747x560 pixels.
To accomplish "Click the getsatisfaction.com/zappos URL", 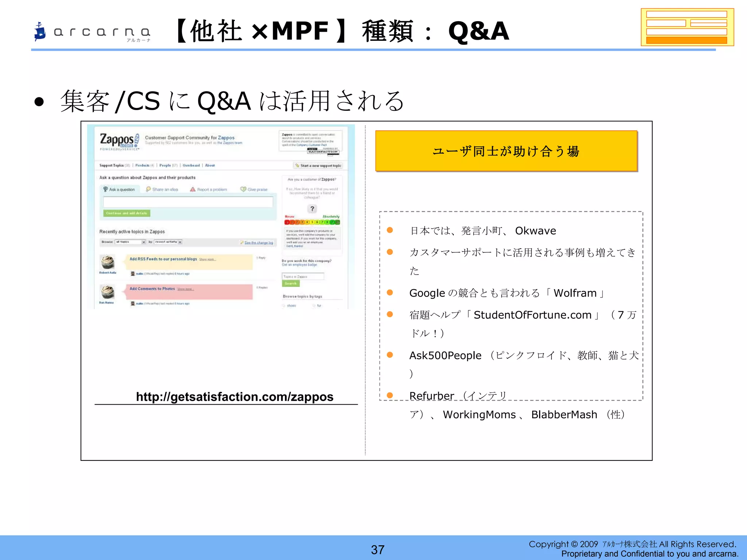I will point(235,397).
